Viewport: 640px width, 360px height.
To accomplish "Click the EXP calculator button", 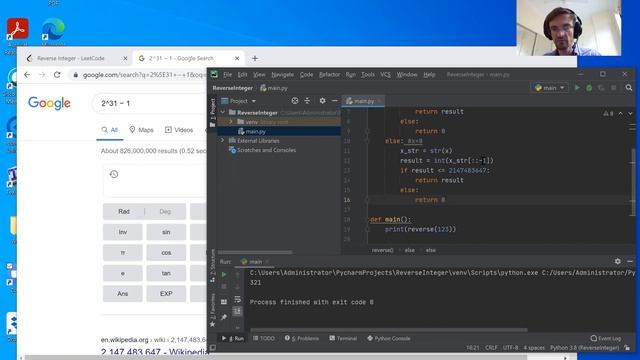I will 166,293.
